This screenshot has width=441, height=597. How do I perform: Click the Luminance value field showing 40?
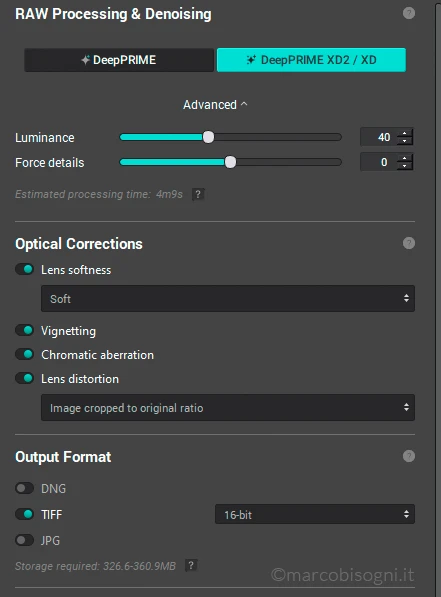pos(379,137)
